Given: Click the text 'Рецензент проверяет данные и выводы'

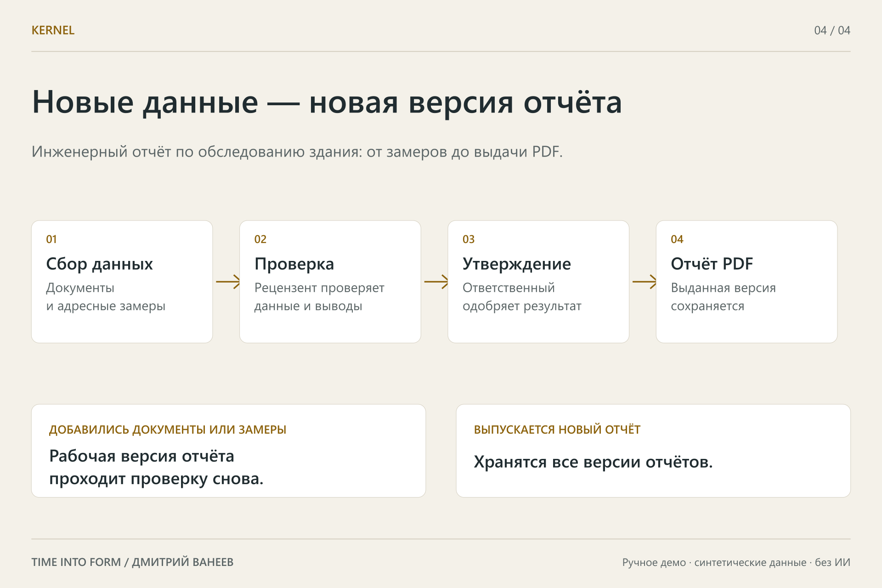Looking at the screenshot, I should tap(319, 297).
